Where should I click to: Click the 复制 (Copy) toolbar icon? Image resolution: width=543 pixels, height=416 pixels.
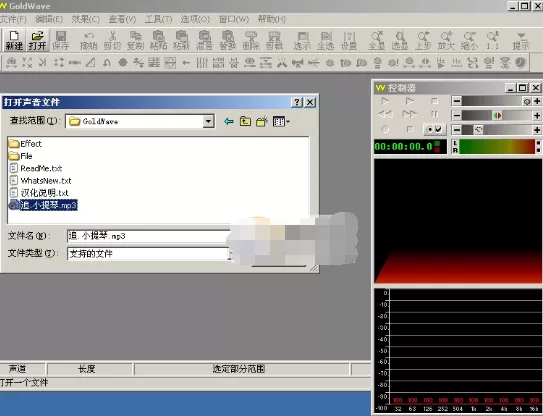coord(135,40)
